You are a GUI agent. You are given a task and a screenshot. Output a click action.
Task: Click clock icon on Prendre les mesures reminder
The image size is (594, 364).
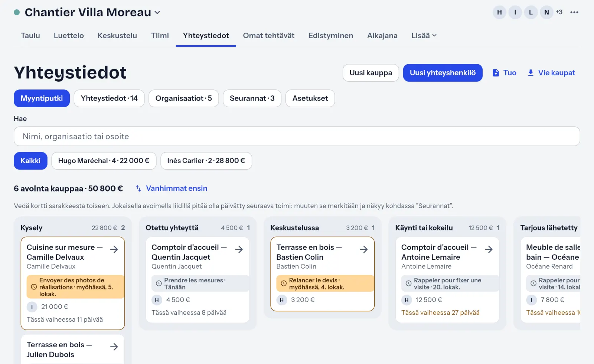click(159, 283)
